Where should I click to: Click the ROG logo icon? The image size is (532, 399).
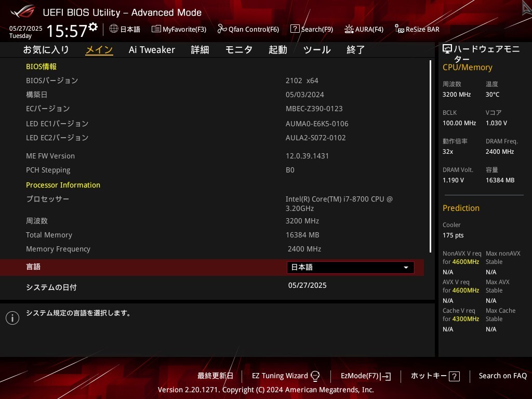pyautogui.click(x=23, y=11)
